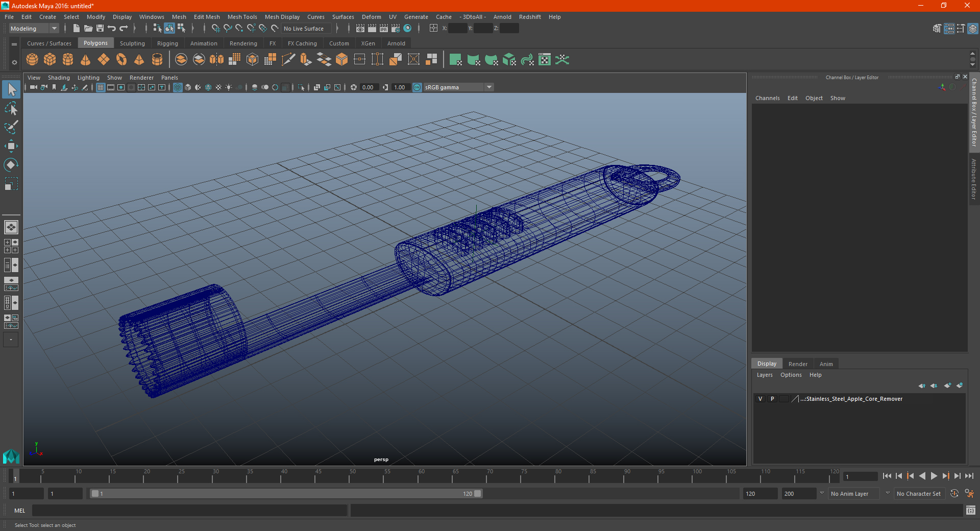Open the layer editor Options menu
980x531 pixels.
(x=791, y=375)
